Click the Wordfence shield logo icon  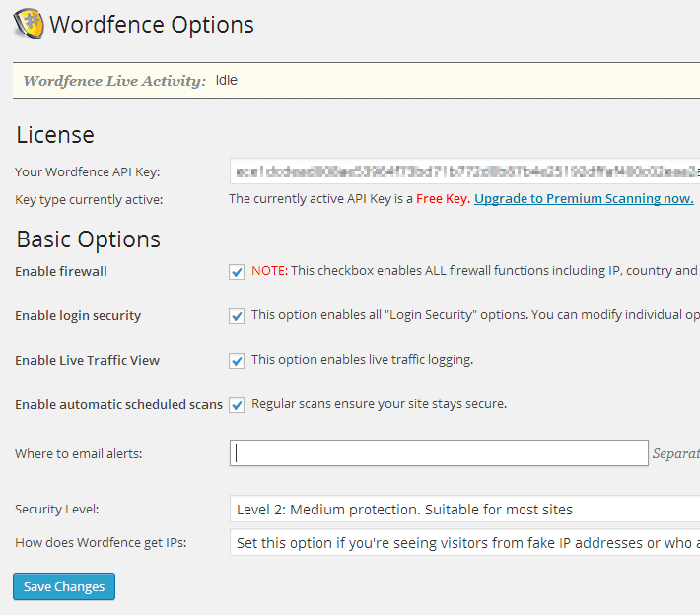click(29, 24)
